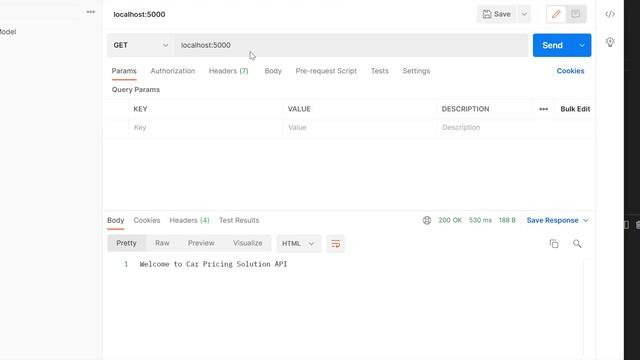640x360 pixels.
Task: Open the HTML format dropdown
Action: tap(298, 244)
